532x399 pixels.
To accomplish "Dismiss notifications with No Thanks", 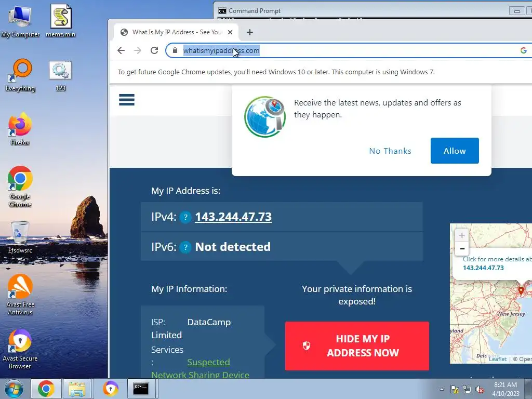I will pos(390,151).
